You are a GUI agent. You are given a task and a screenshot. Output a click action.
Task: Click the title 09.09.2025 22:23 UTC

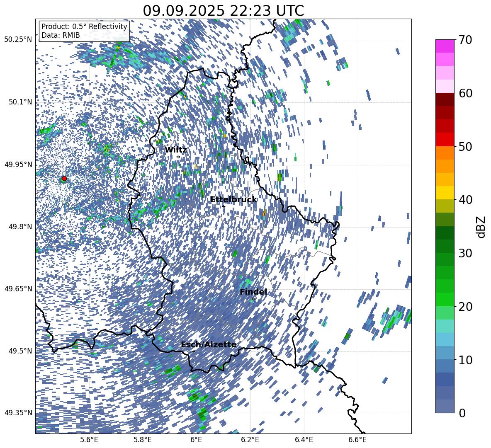223,11
